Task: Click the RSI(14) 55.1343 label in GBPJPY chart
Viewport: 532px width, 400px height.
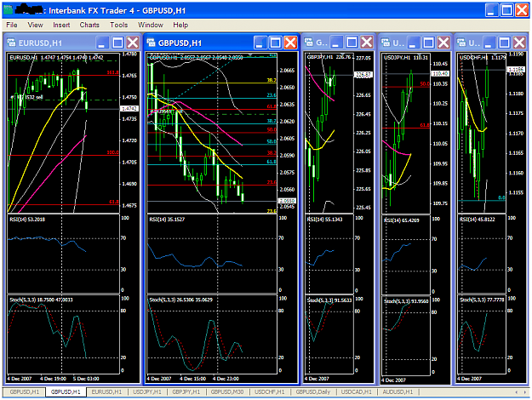Action: pyautogui.click(x=324, y=220)
